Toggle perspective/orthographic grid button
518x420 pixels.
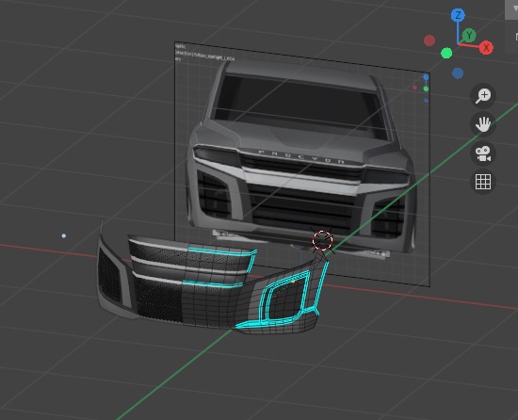tap(483, 182)
